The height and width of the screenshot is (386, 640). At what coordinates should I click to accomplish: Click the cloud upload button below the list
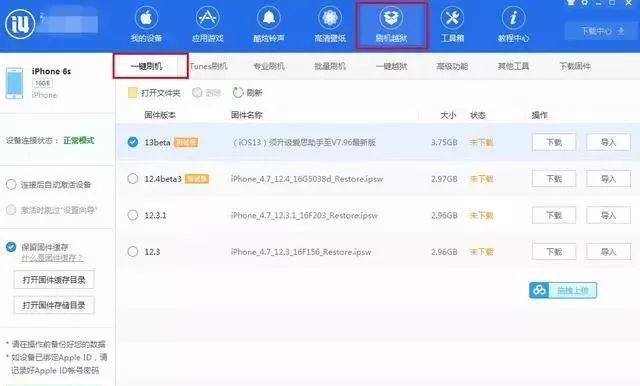coord(563,291)
